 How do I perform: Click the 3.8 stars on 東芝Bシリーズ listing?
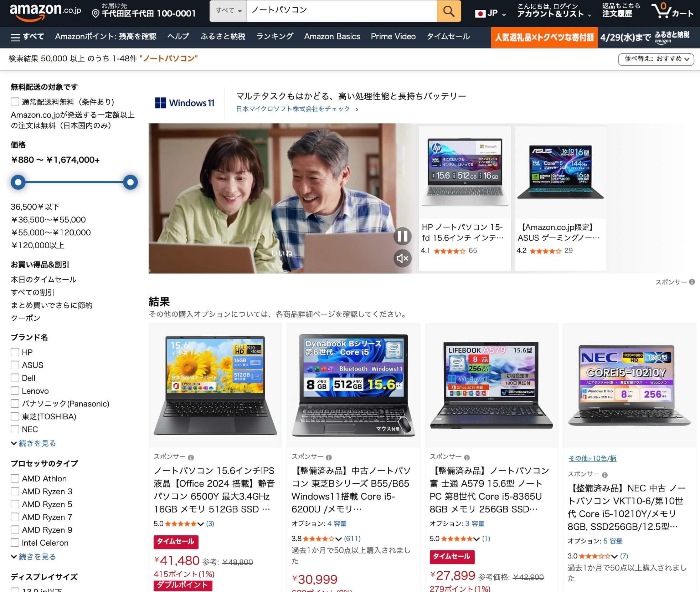319,539
